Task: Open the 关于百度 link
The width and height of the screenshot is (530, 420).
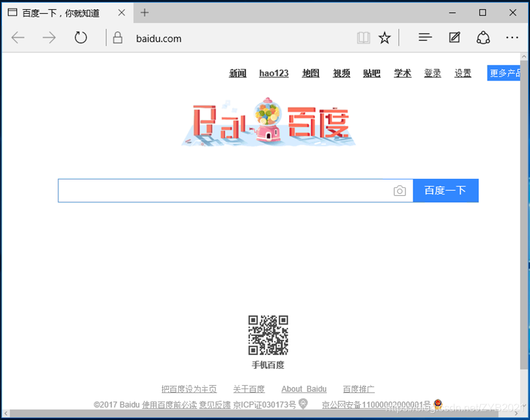Action: point(249,389)
